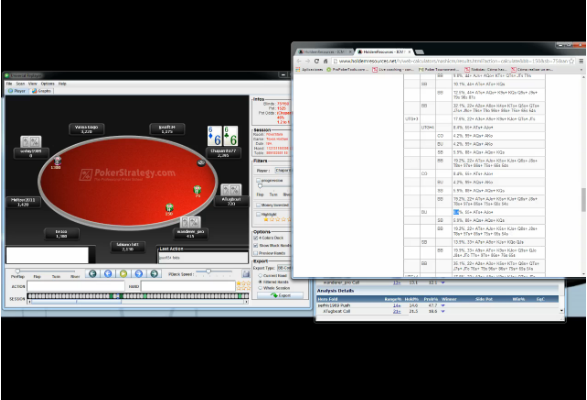Image resolution: width=587 pixels, height=400 pixels.
Task: Reload the page in the browser
Action: pyautogui.click(x=317, y=61)
